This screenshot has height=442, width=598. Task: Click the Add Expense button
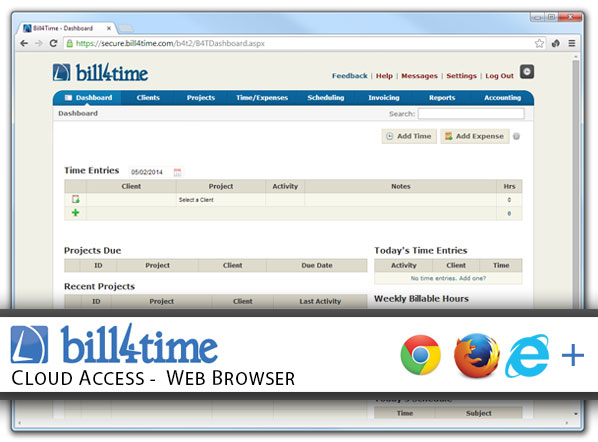475,136
